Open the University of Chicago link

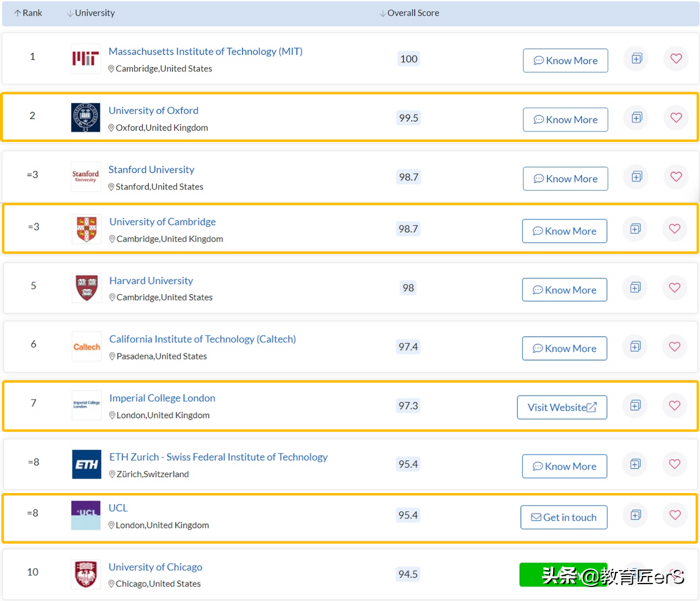[x=155, y=567]
